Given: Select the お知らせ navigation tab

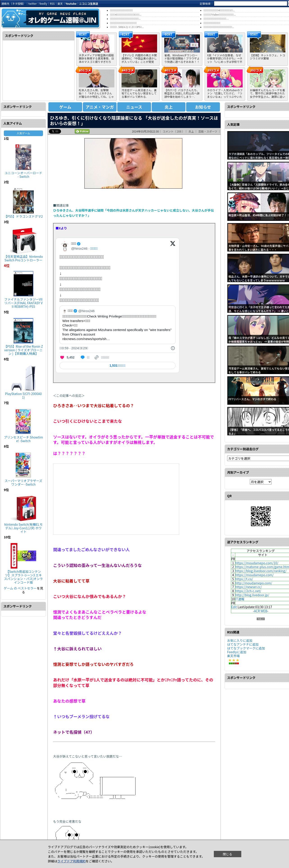Looking at the screenshot, I should [x=203, y=107].
